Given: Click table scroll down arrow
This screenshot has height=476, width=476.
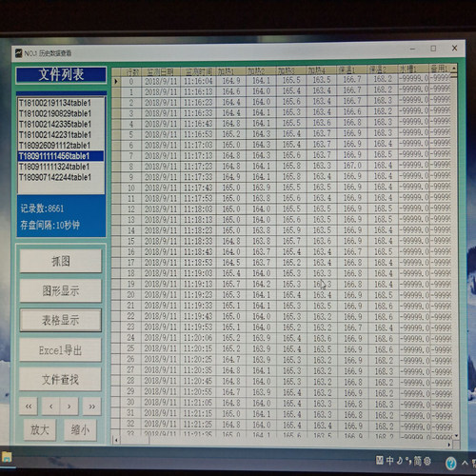Looking at the screenshot, I should pyautogui.click(x=456, y=436).
